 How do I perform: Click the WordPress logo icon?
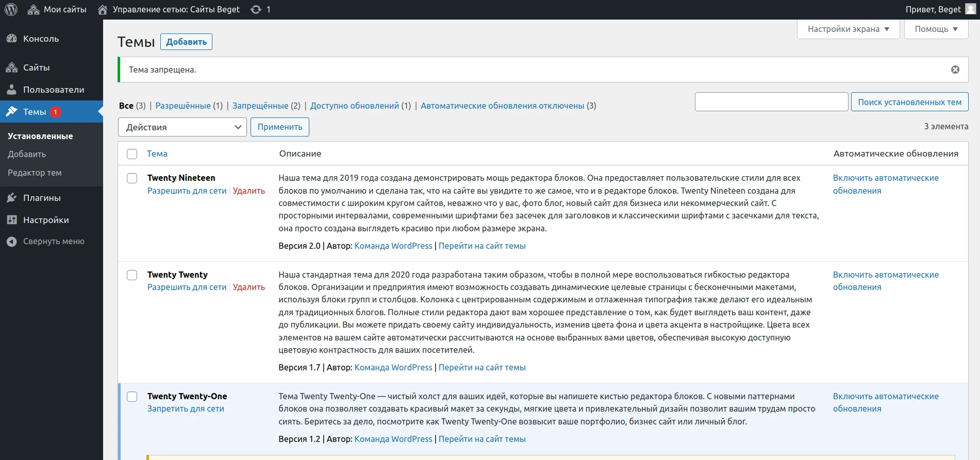(x=11, y=9)
